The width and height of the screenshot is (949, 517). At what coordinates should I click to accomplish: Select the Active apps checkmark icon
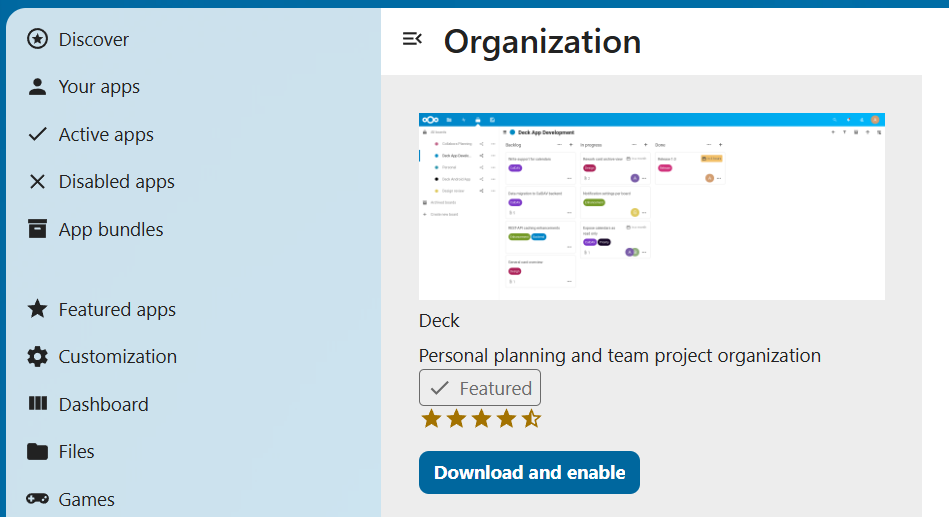point(37,134)
